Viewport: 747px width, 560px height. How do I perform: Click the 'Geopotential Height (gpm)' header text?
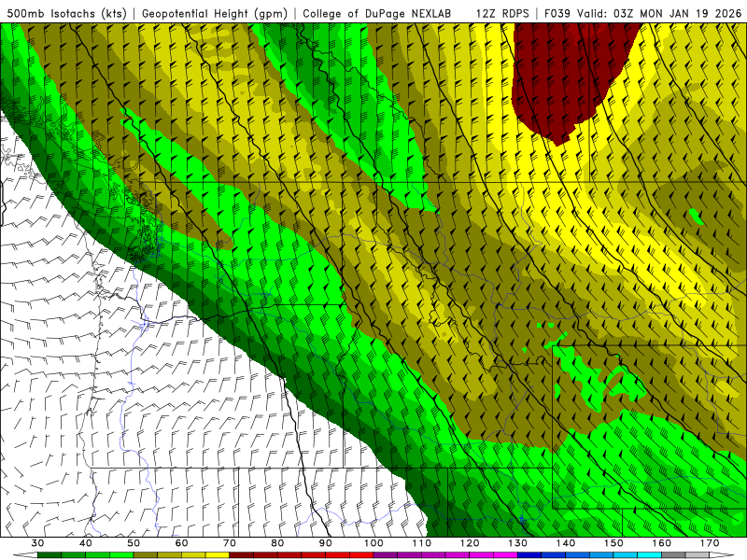[x=215, y=14]
